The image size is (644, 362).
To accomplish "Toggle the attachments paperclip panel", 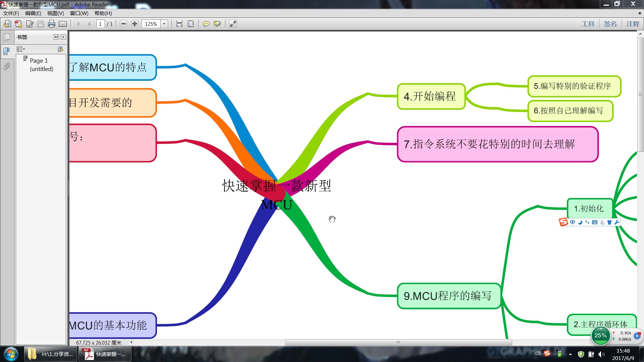I will tap(6, 66).
